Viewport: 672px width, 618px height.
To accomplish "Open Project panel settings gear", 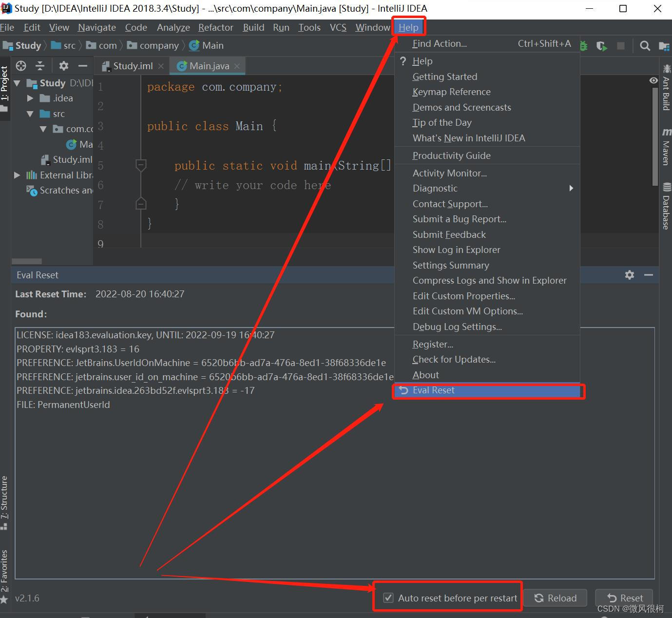I will pos(64,66).
